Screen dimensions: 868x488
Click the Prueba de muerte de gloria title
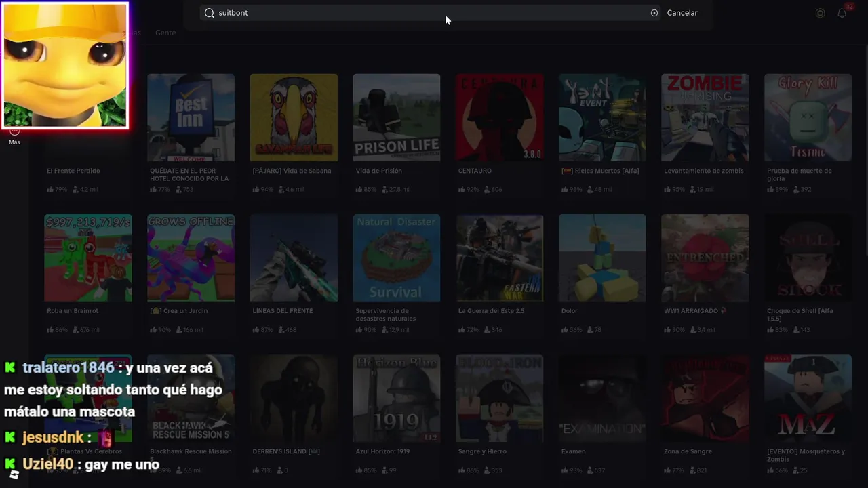(800, 175)
